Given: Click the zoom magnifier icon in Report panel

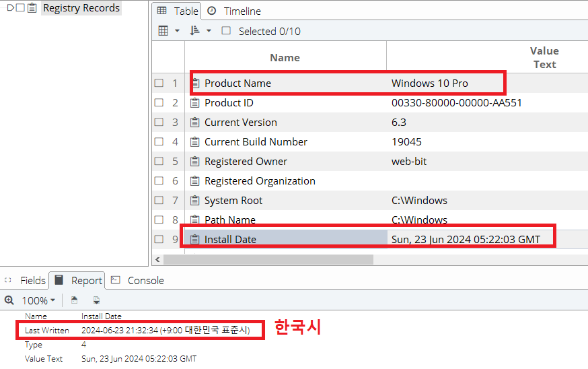Looking at the screenshot, I should pos(9,300).
